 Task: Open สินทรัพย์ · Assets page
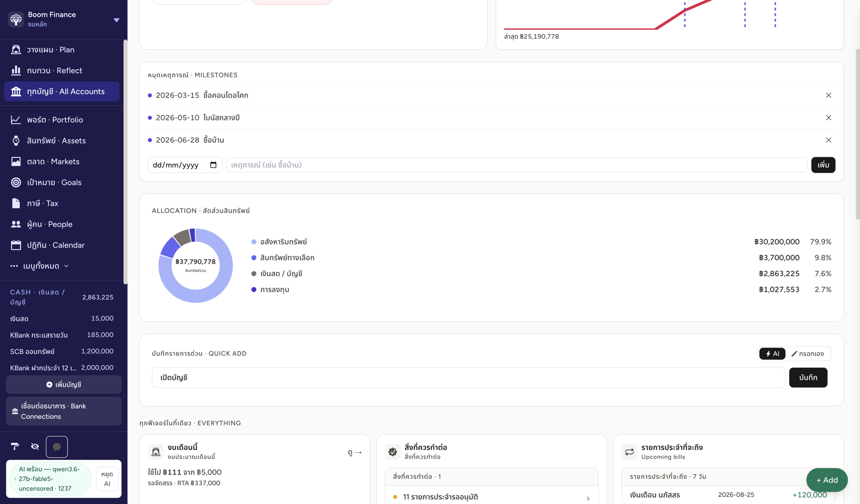pyautogui.click(x=62, y=141)
